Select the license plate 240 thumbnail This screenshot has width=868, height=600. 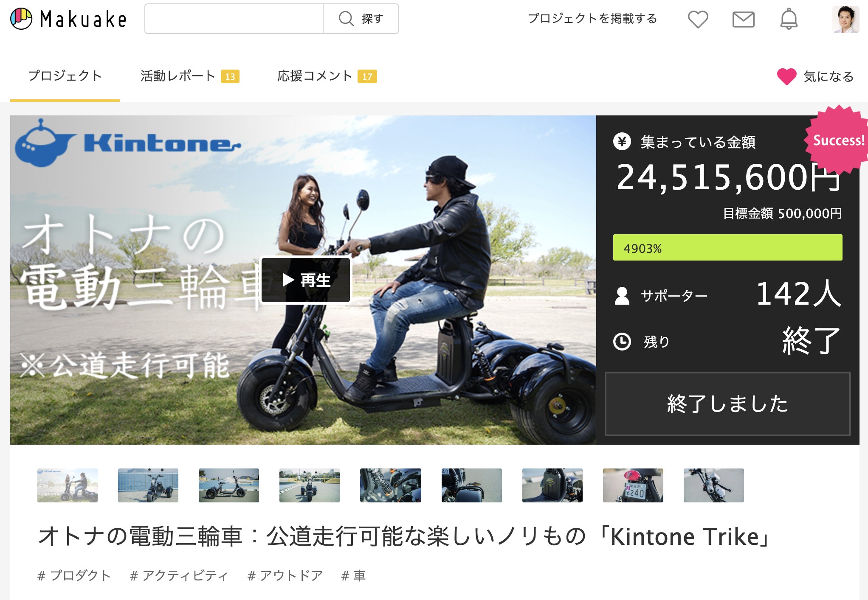click(633, 485)
